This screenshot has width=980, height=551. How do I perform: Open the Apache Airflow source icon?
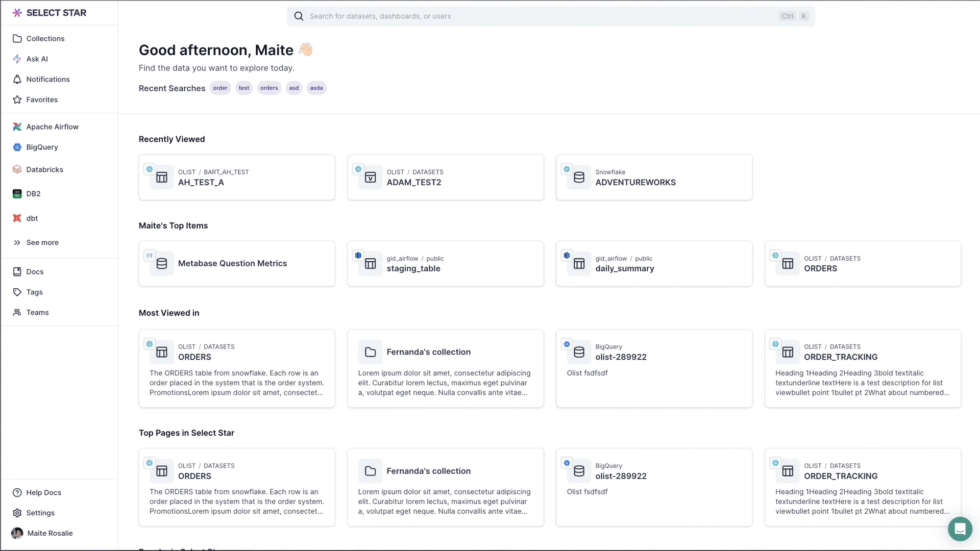[x=17, y=127]
